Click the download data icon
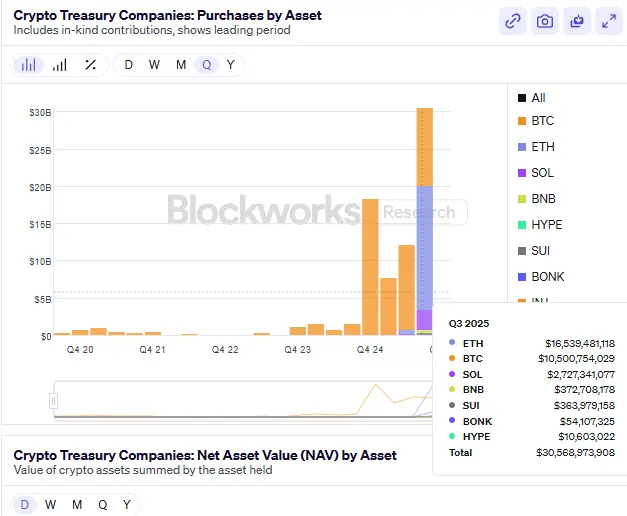The width and height of the screenshot is (627, 516). [575, 21]
